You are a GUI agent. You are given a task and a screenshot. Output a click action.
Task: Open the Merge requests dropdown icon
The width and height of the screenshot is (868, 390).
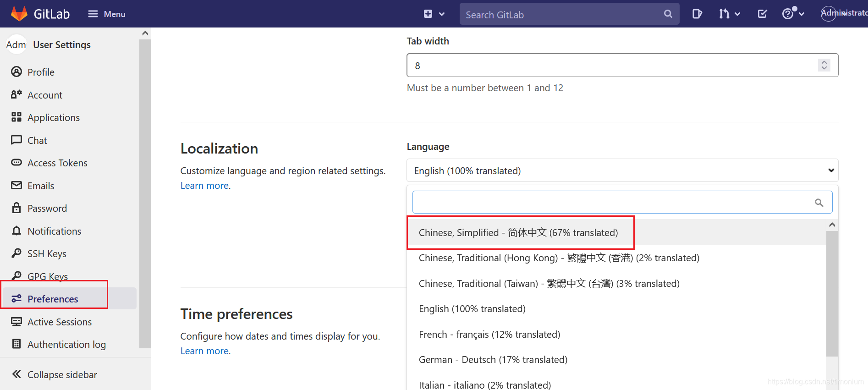(729, 14)
